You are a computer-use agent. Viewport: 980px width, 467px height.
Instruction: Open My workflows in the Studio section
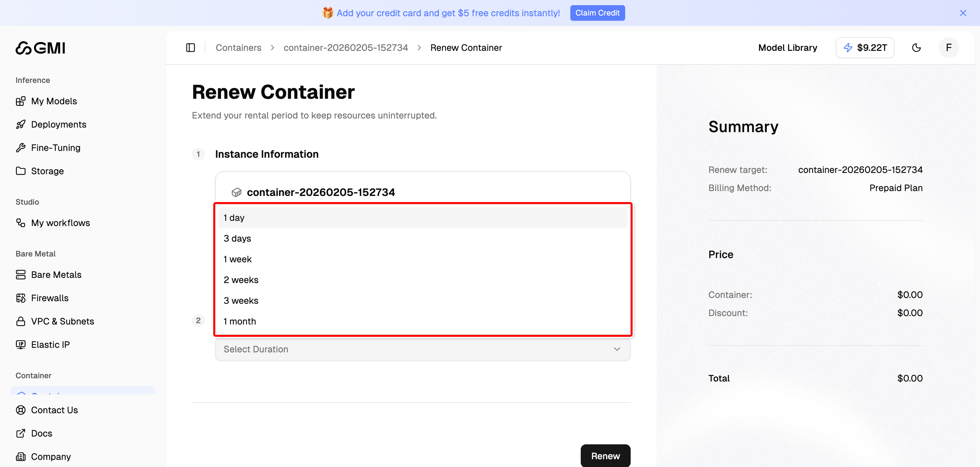60,223
